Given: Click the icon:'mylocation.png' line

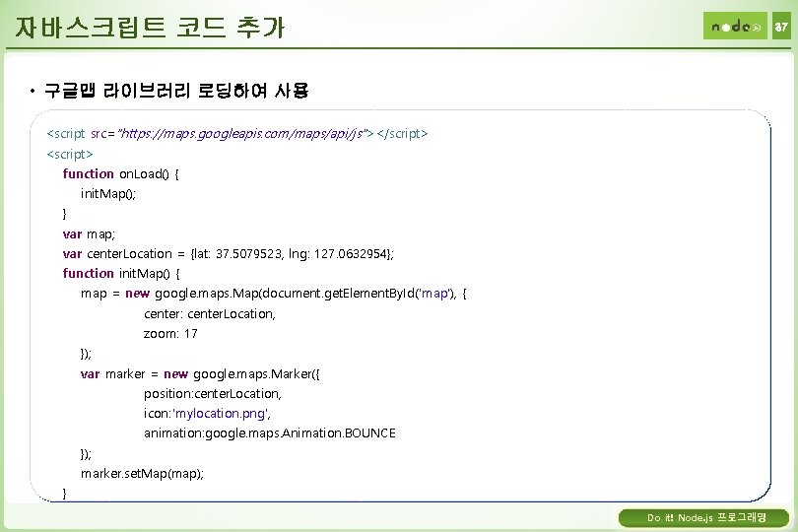Looking at the screenshot, I should tap(207, 414).
